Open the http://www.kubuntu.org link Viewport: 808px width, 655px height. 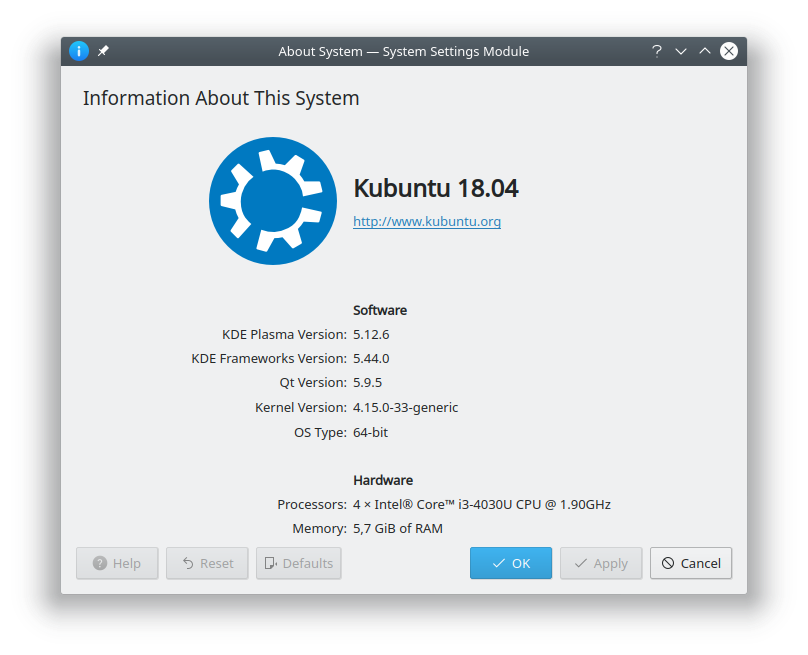pos(427,221)
